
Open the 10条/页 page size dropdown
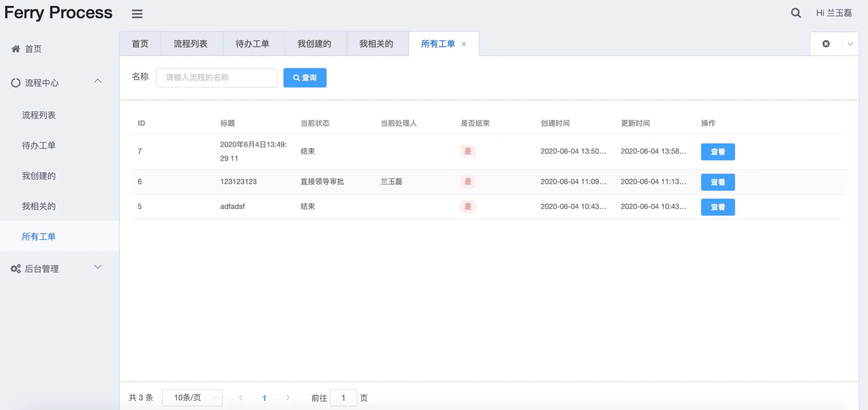point(192,397)
